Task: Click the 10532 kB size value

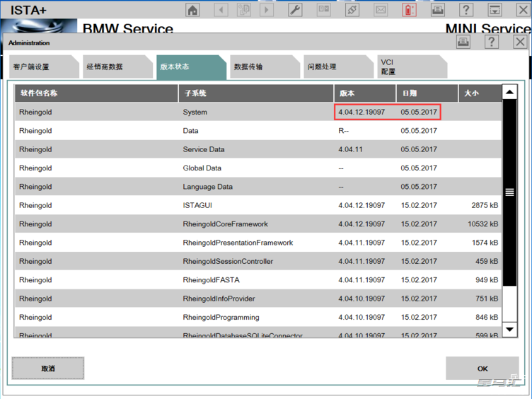Action: 482,224
